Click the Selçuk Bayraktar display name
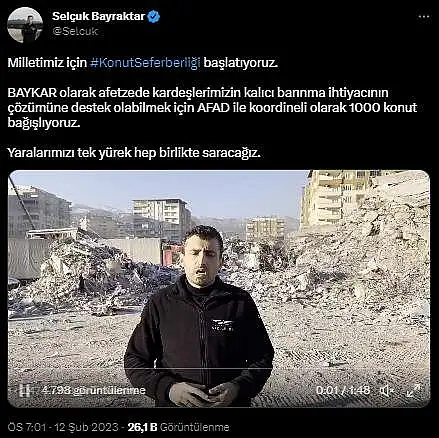 click(x=99, y=16)
